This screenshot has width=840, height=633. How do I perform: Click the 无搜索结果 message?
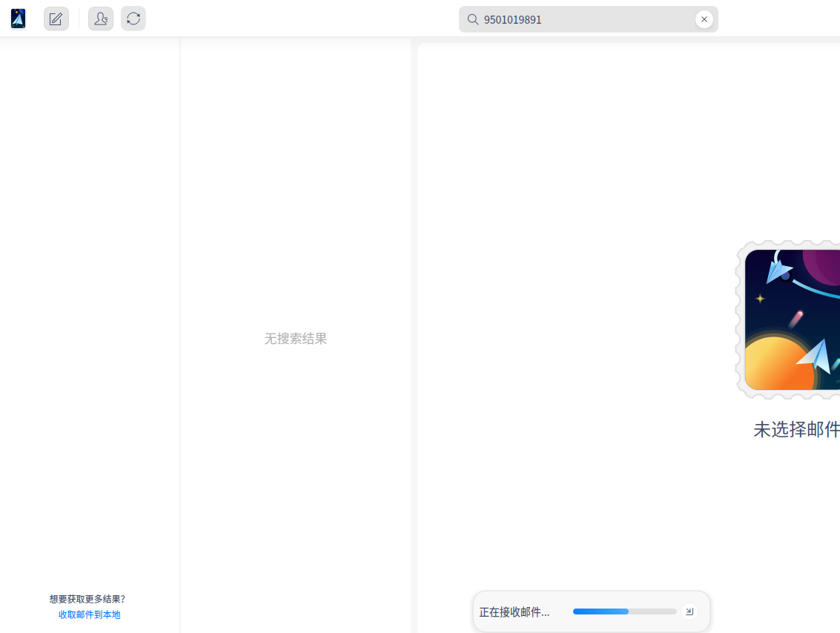(x=296, y=339)
